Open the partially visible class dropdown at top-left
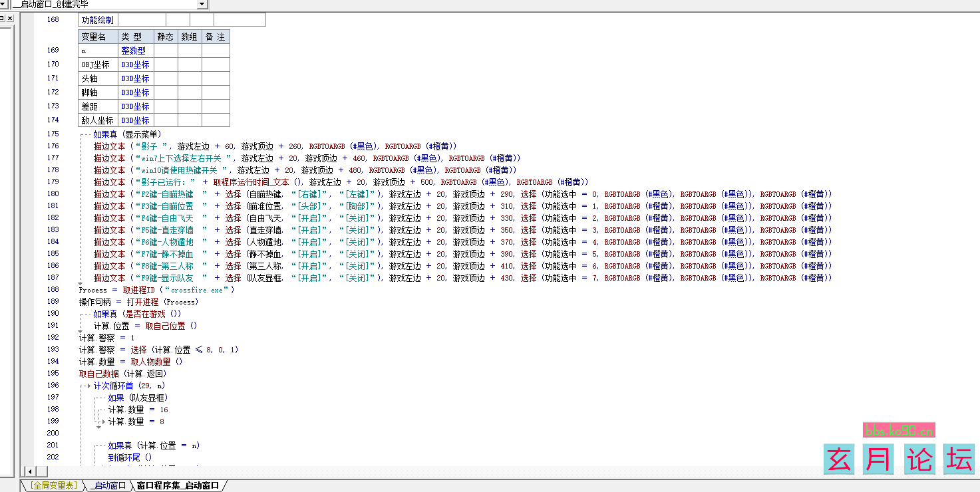 coord(4,4)
